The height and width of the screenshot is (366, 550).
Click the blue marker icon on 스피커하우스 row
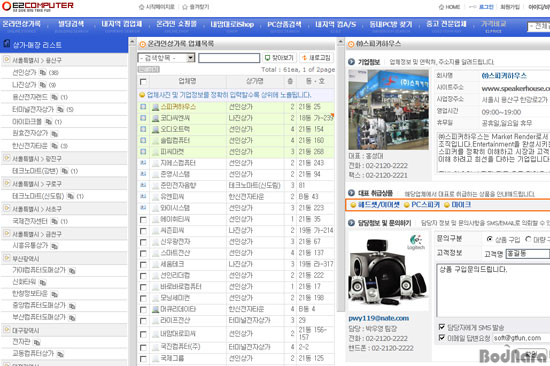pyautogui.click(x=143, y=107)
